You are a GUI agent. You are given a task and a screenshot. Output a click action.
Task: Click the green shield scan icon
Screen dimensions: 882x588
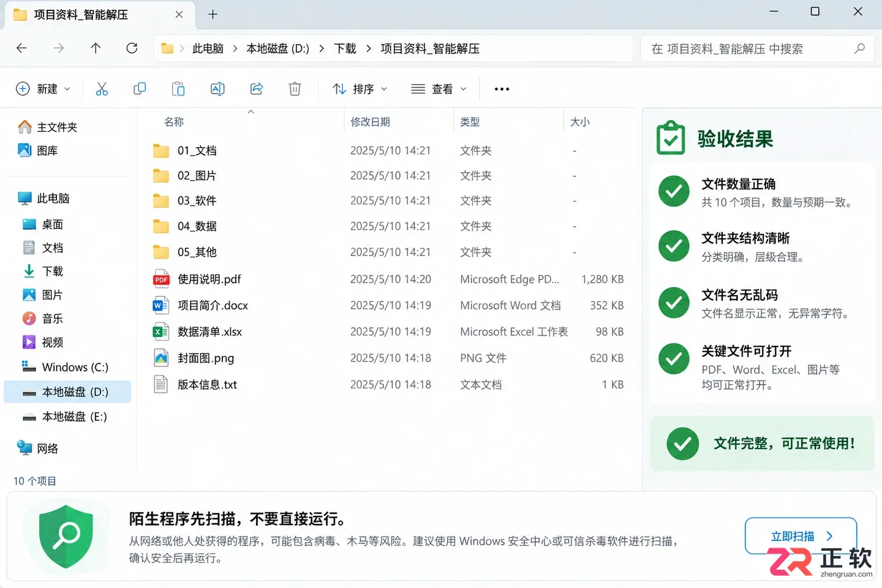point(66,537)
